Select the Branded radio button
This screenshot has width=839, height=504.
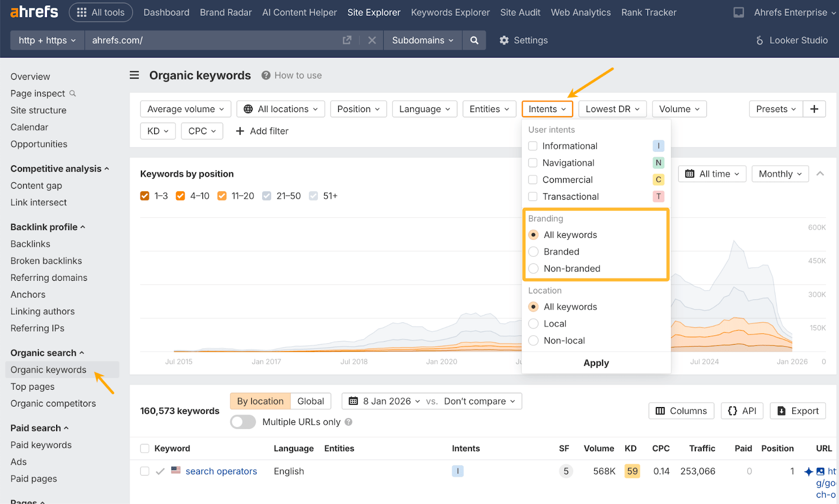pos(533,251)
